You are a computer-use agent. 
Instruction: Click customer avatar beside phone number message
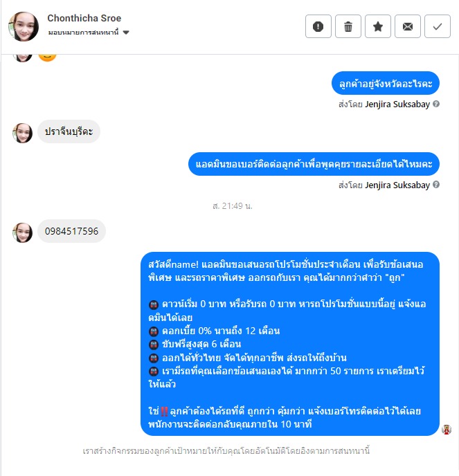(x=22, y=232)
